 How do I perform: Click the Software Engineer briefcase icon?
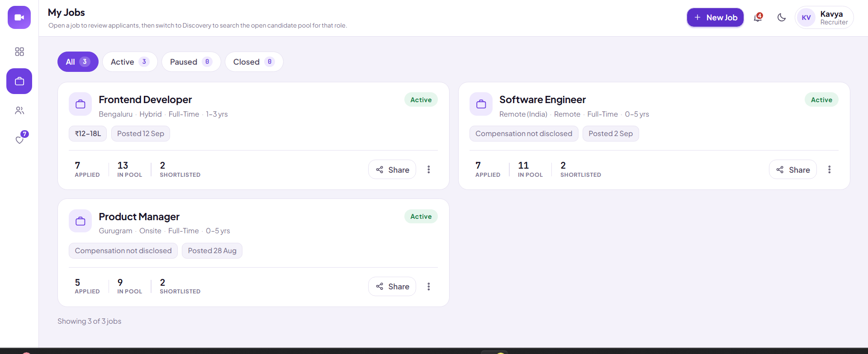(481, 104)
